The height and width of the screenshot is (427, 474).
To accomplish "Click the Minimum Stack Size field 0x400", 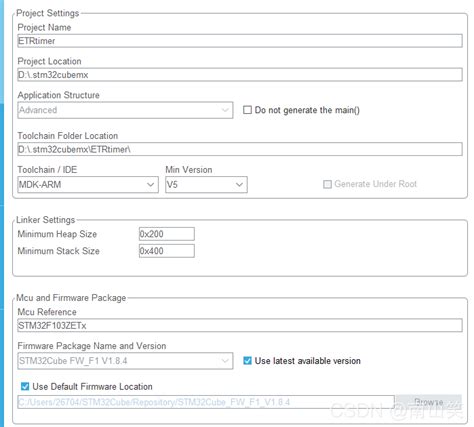I will click(167, 251).
